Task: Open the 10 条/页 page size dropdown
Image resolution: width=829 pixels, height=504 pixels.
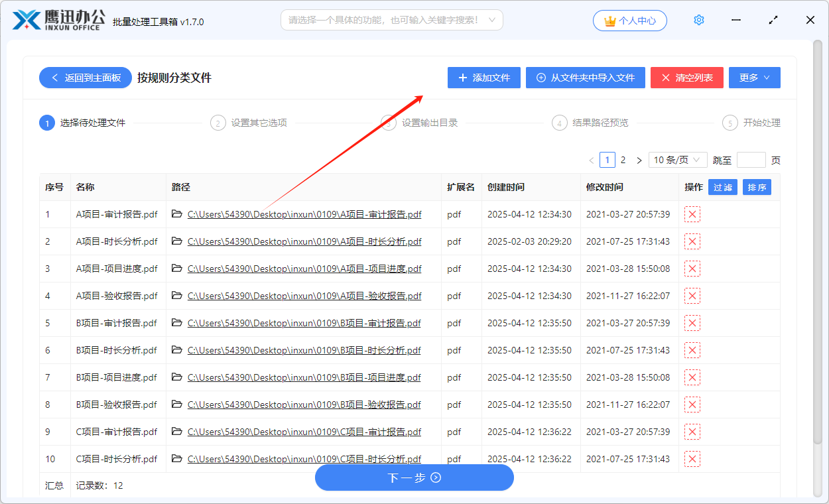Action: [677, 160]
